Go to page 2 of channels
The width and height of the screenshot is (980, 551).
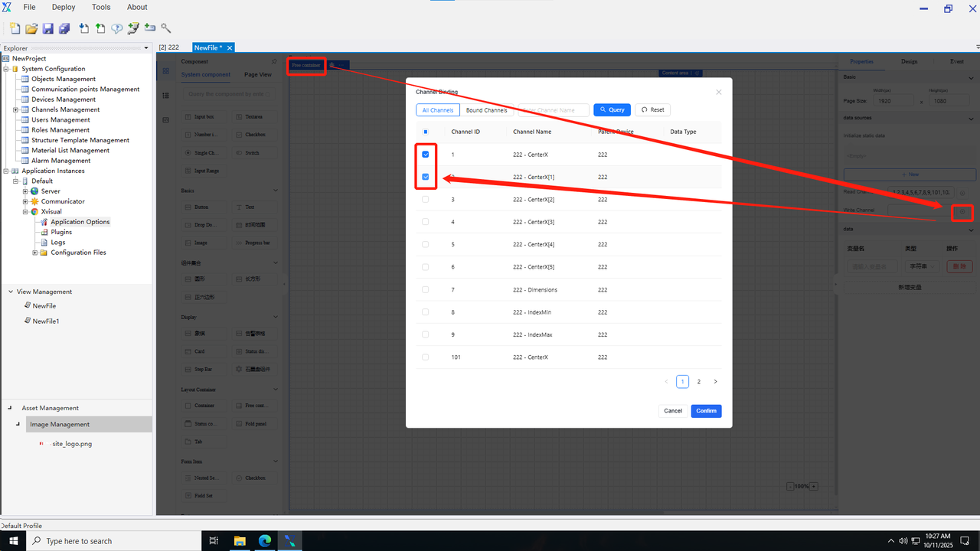pyautogui.click(x=699, y=382)
